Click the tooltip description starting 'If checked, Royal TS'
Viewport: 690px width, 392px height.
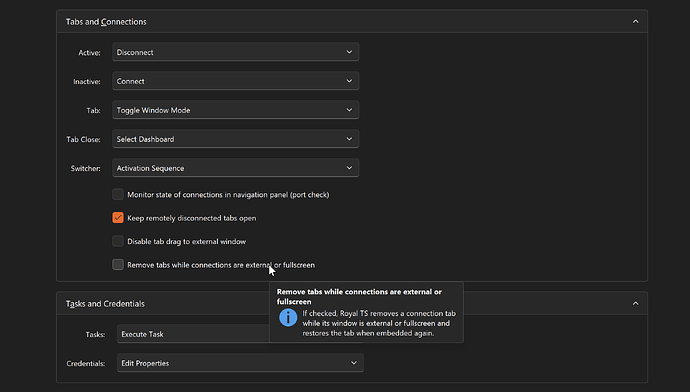pos(379,323)
